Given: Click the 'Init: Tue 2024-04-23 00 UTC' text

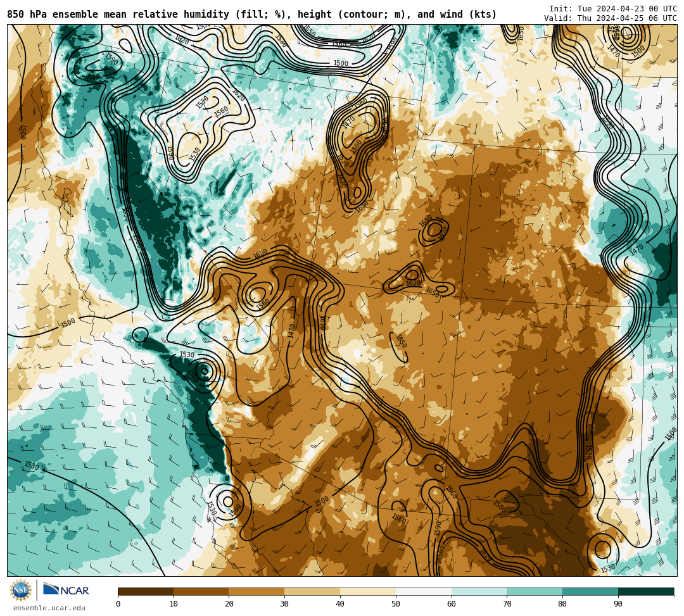Looking at the screenshot, I should [x=613, y=9].
